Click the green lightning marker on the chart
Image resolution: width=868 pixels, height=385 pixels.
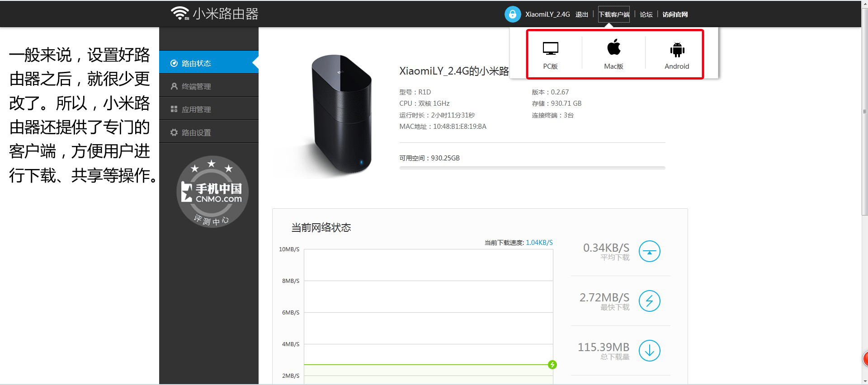pyautogui.click(x=552, y=365)
